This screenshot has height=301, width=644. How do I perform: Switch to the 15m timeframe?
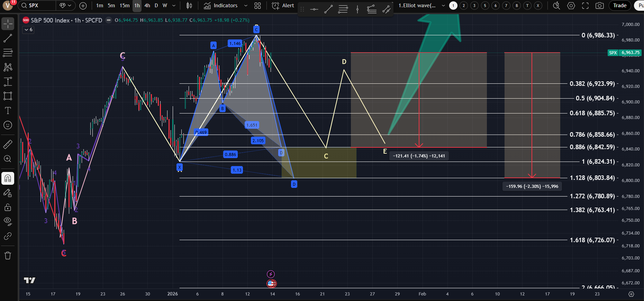[x=125, y=6]
